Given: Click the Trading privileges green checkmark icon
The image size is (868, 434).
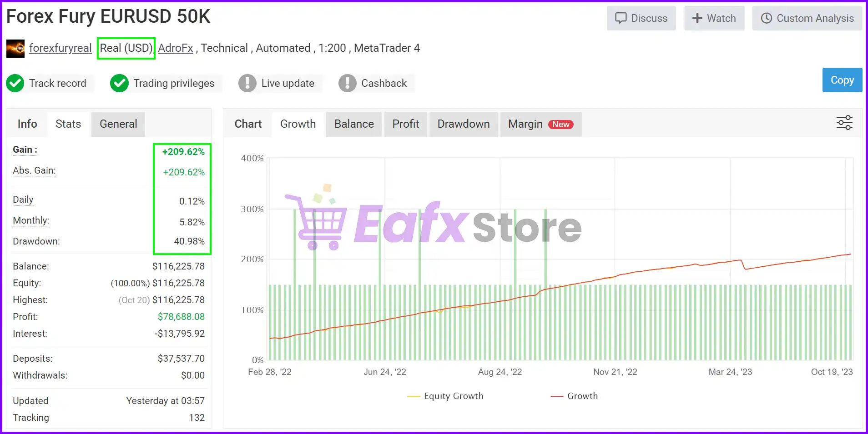Looking at the screenshot, I should coord(119,83).
